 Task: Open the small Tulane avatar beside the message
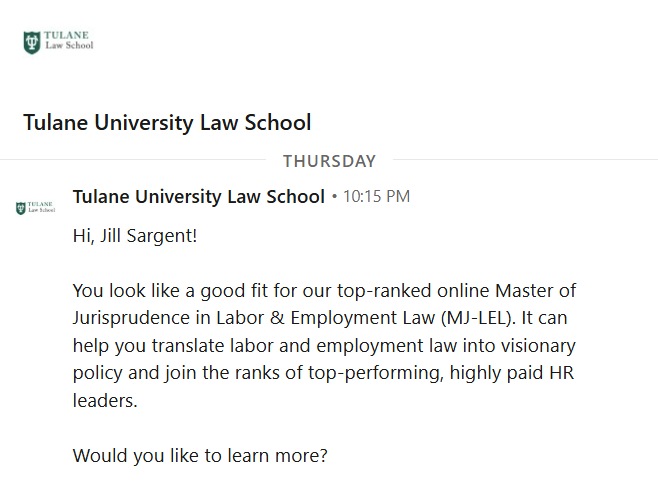[36, 208]
